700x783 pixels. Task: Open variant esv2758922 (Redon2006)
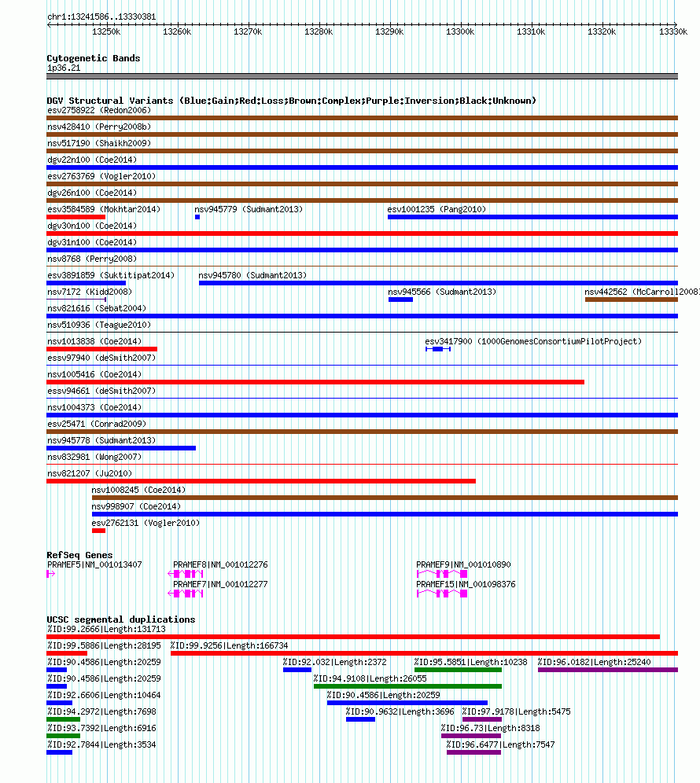click(x=363, y=118)
